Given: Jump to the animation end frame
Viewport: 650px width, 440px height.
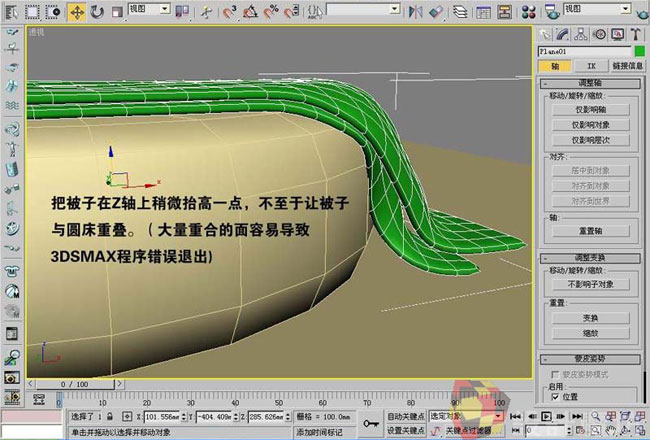Looking at the screenshot, I should coord(577,416).
